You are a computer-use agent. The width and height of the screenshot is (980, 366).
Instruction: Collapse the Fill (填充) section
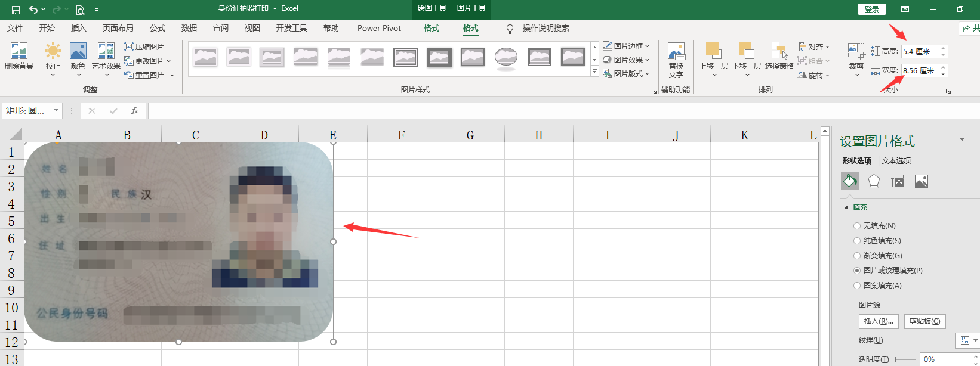point(846,207)
